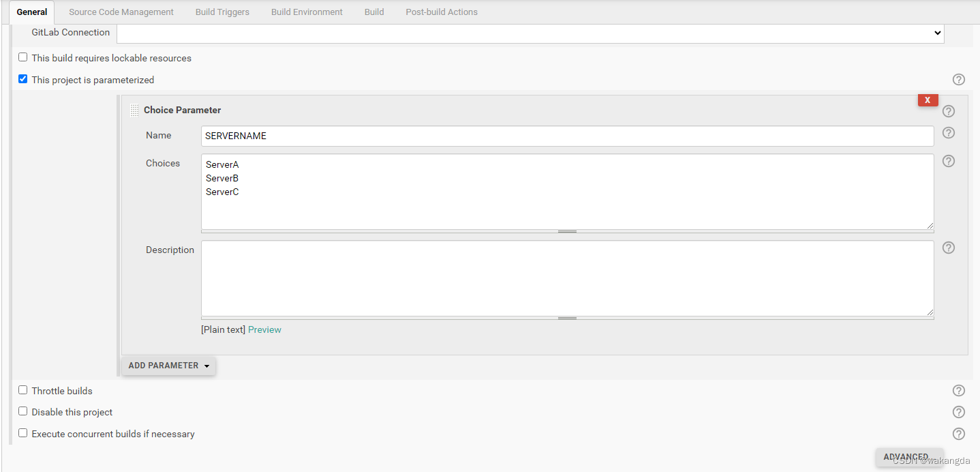Grab the Choices textarea resize bar
The width and height of the screenshot is (980, 472).
tap(567, 232)
